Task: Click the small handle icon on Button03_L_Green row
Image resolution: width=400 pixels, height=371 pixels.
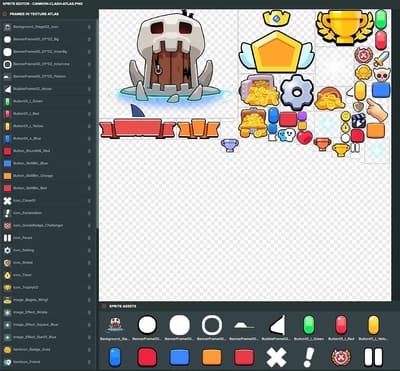Action: 89,101
